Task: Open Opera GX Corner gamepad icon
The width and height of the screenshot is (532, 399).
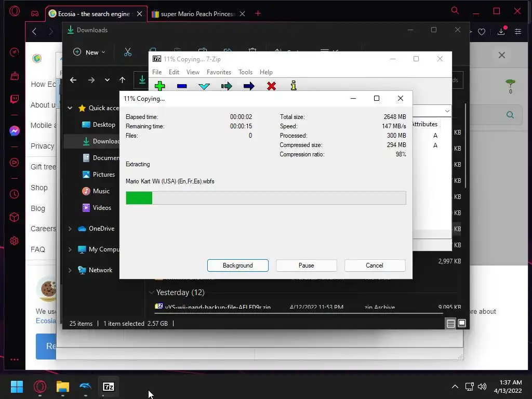Action: [x=35, y=14]
